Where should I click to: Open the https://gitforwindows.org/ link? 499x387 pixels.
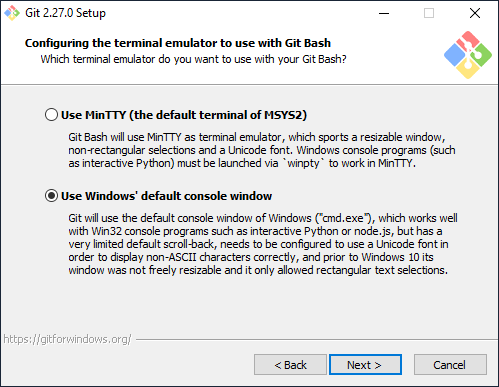(67, 339)
